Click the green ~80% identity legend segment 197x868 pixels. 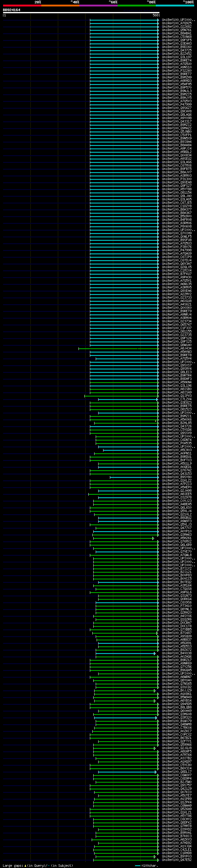coord(137,6)
